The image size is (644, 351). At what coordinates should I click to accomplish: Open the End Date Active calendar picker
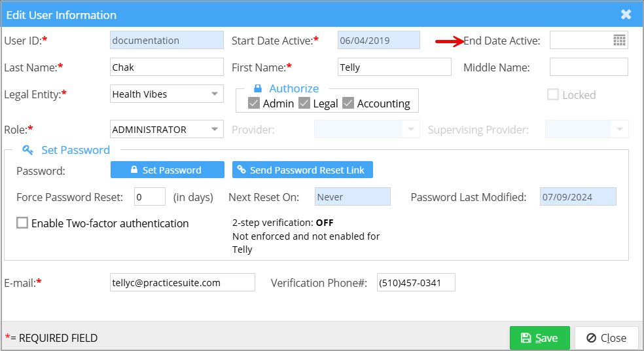pyautogui.click(x=619, y=41)
